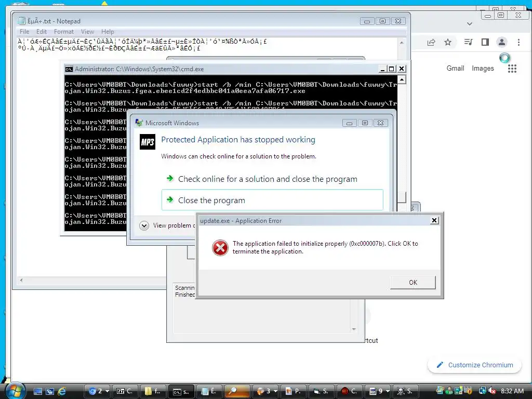Click cmd window scrollbar up arrow
The height and width of the screenshot is (399, 532).
[402, 79]
